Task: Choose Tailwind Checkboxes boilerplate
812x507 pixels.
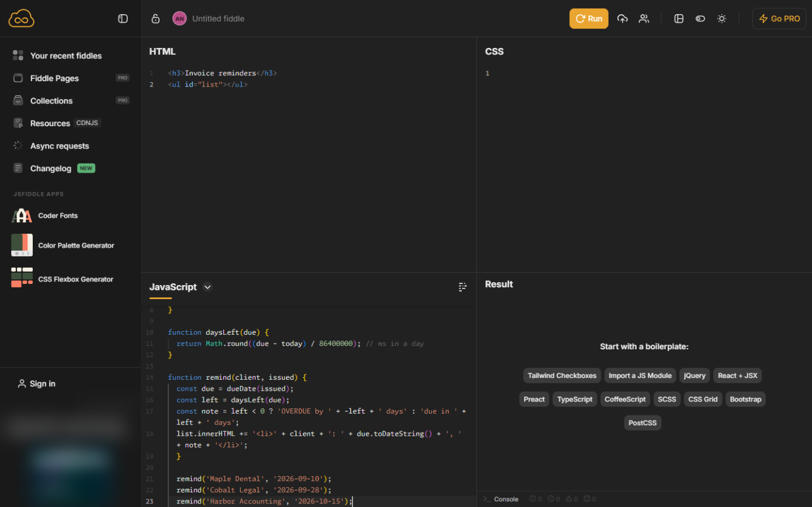Action: [562, 376]
